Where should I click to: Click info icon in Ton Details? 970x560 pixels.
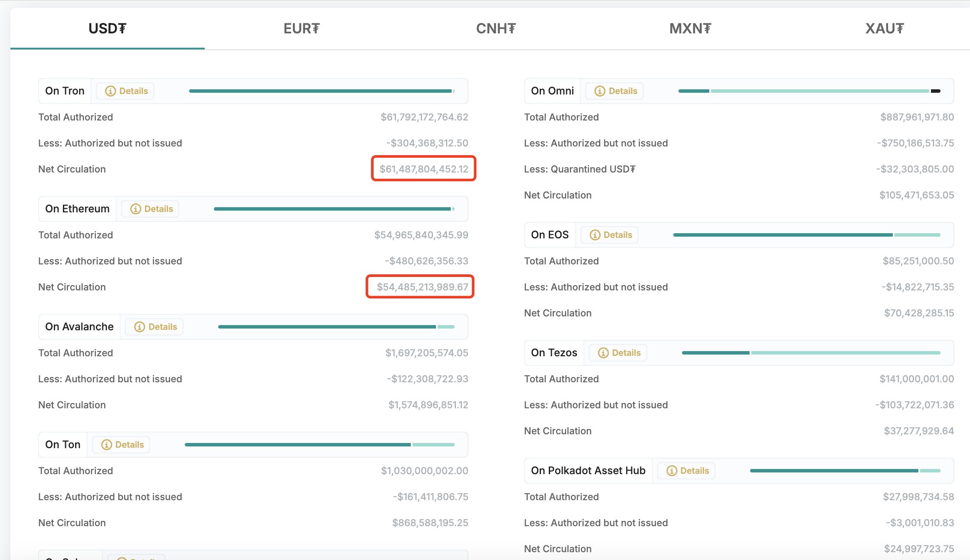coord(106,445)
